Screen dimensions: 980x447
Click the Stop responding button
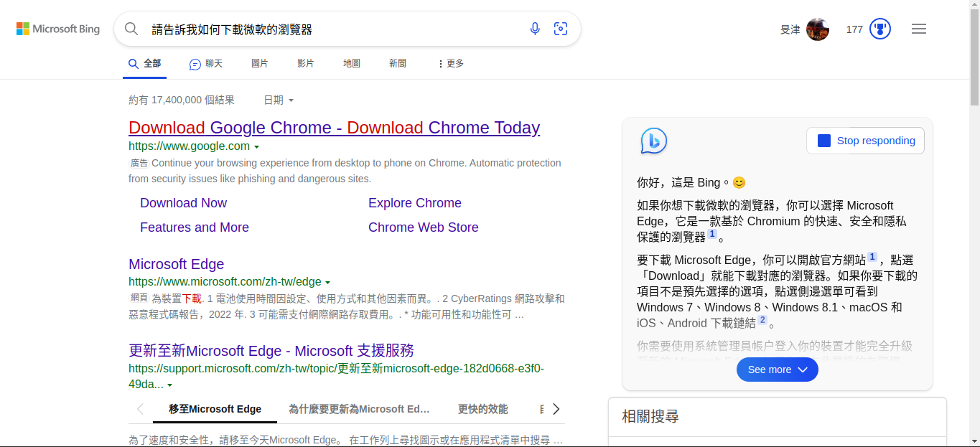865,141
